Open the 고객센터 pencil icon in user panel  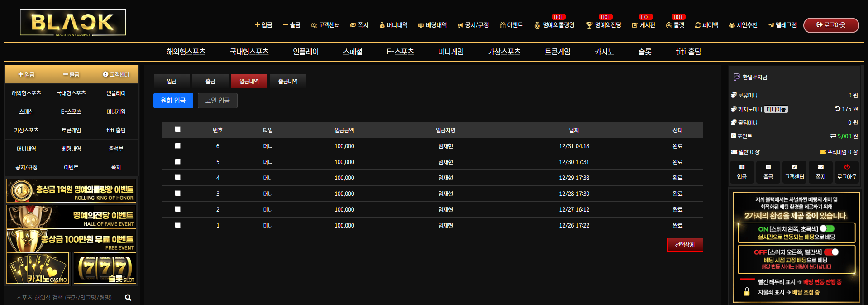coord(794,167)
